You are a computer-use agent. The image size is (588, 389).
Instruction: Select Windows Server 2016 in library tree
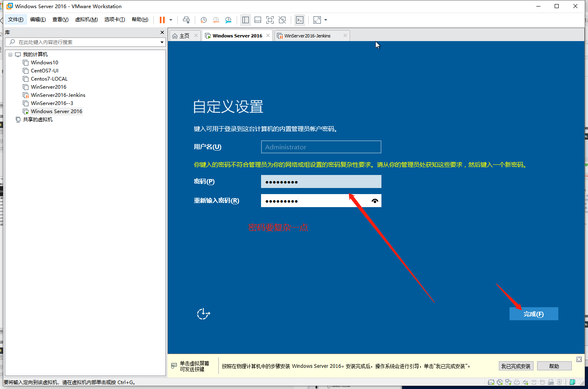56,111
